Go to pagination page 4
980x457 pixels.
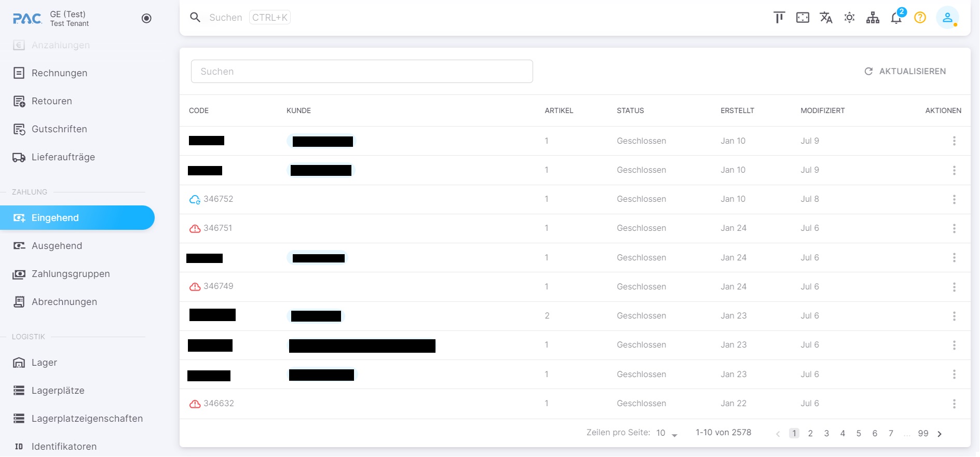pyautogui.click(x=842, y=433)
